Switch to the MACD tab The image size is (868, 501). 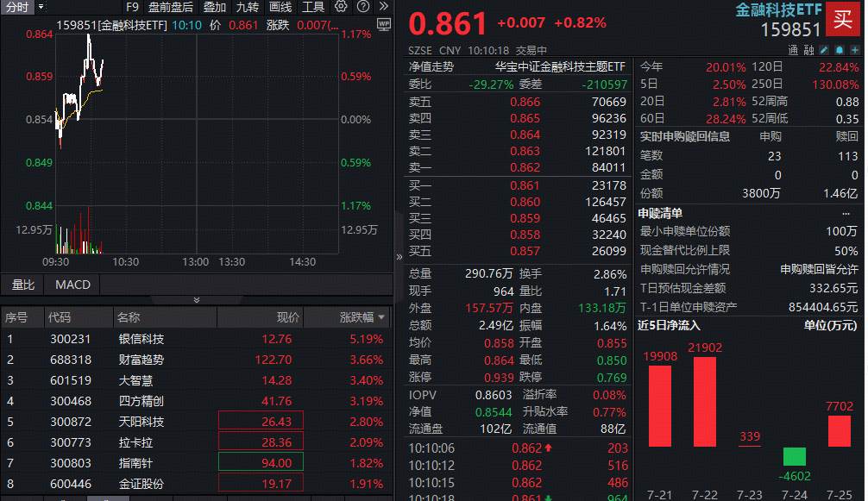[72, 285]
